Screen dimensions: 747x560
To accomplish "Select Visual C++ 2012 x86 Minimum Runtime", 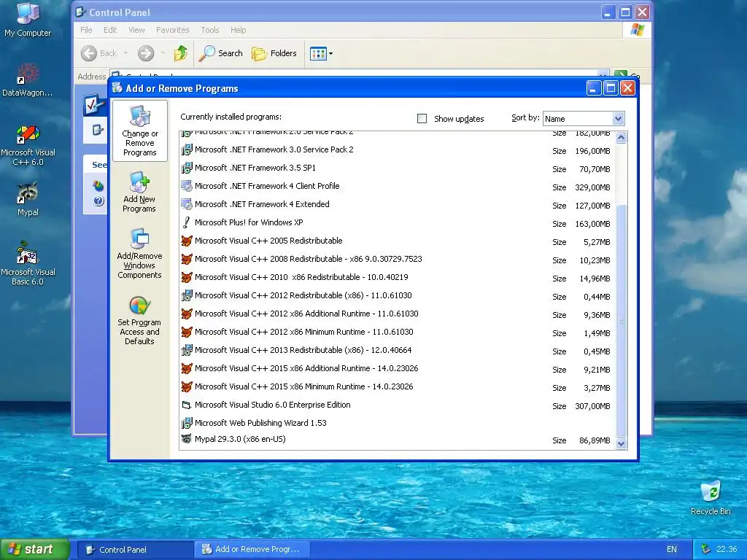I will tap(397, 332).
